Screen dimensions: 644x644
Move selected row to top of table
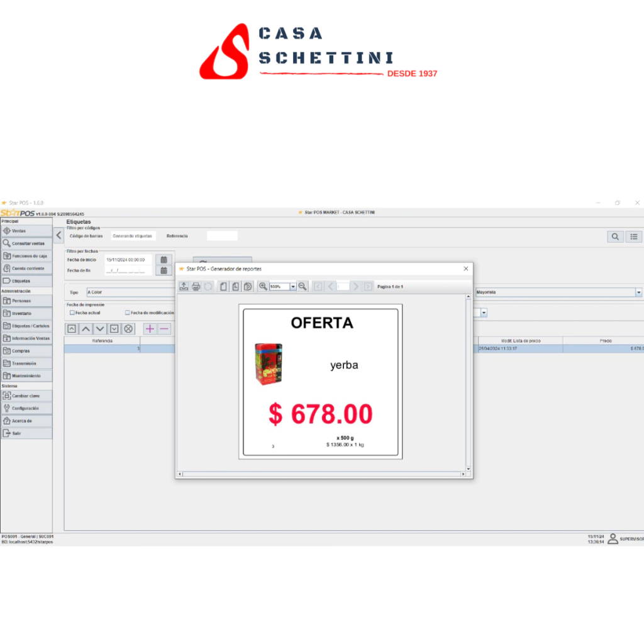pos(72,329)
